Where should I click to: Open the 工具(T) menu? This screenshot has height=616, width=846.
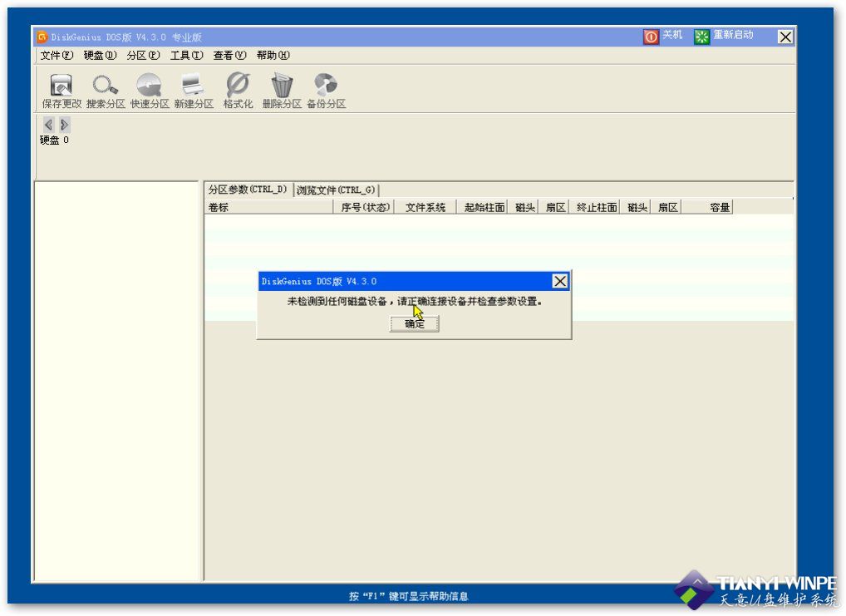[187, 55]
